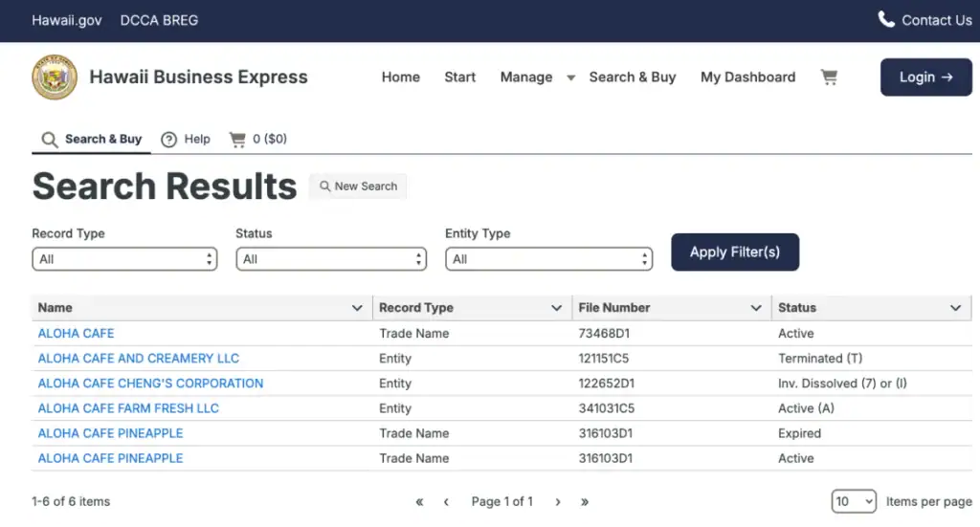Open ALOHA CAFE FARM FRESH LLC
Screen dimensions: 980x527
[x=128, y=408]
